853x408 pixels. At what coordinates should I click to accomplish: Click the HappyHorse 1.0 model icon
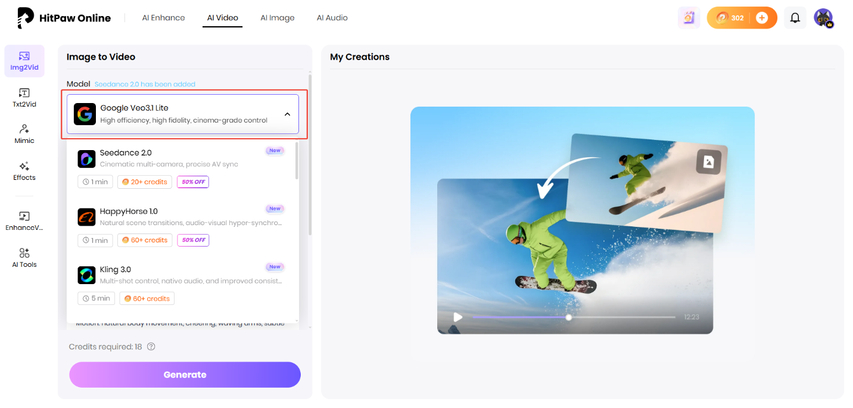click(86, 217)
